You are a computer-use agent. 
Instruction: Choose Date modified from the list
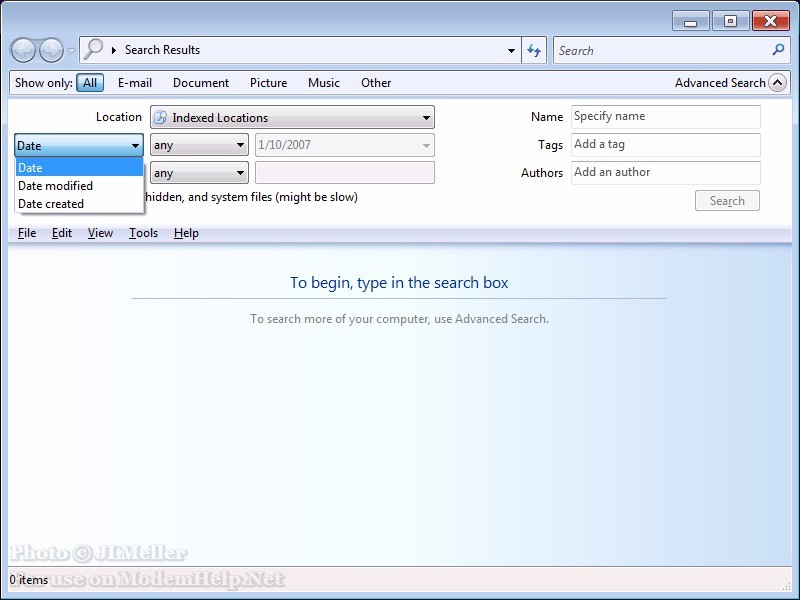[79, 186]
